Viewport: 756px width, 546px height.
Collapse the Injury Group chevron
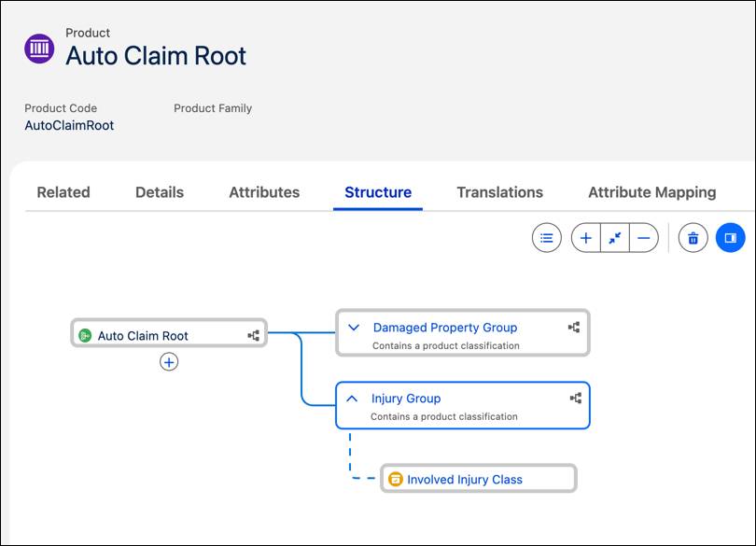click(352, 399)
